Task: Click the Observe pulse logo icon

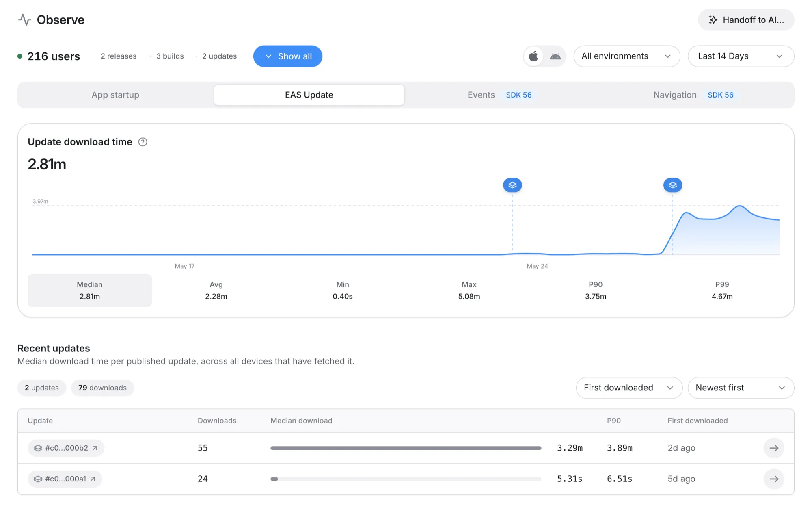Action: (x=24, y=20)
